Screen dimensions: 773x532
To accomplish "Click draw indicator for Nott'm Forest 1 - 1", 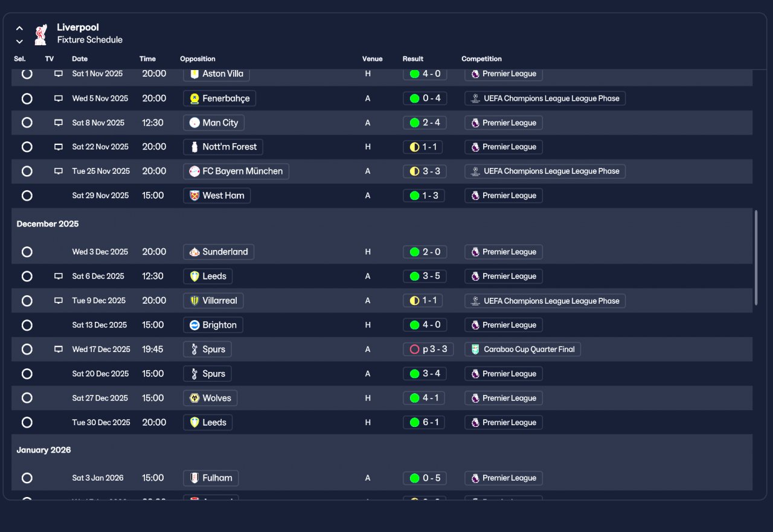I will click(x=414, y=147).
